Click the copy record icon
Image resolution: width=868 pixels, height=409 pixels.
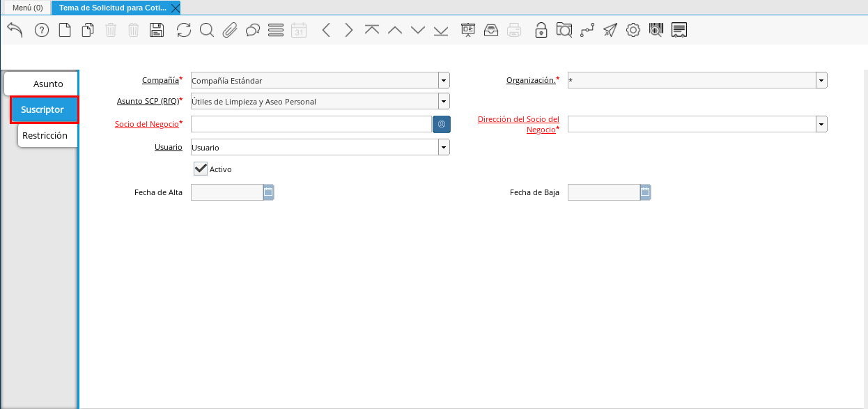click(88, 30)
